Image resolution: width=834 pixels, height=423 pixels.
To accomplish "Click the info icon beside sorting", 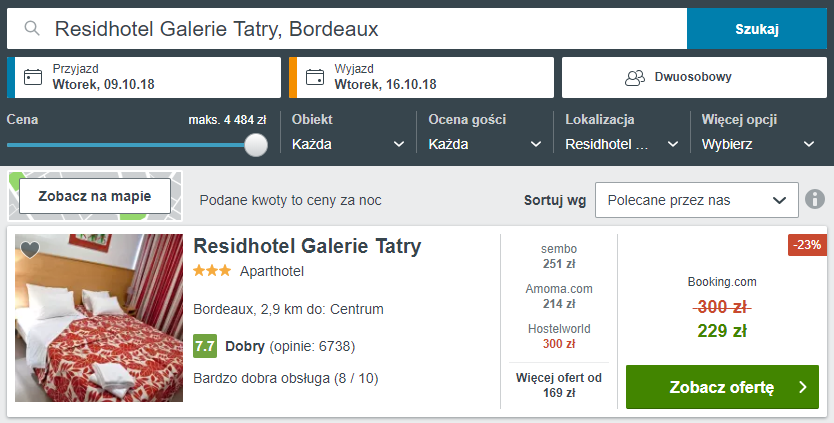I will pos(815,199).
